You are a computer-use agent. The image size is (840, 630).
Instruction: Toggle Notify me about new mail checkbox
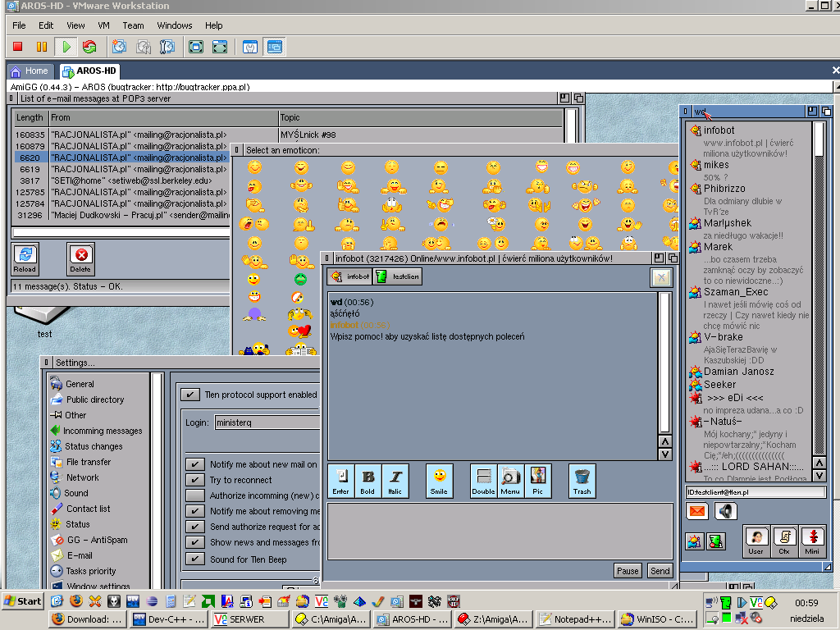click(x=195, y=464)
